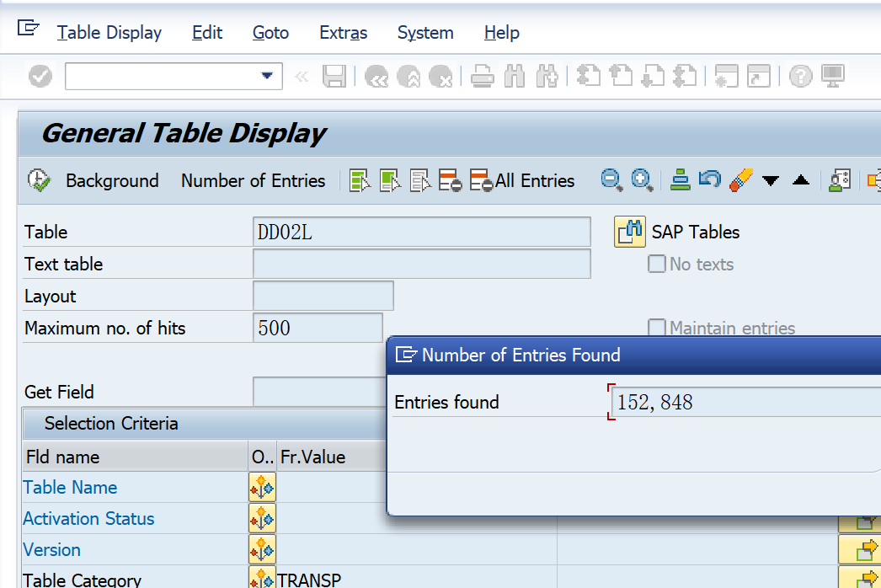Open the command field dropdown arrow
Image resolution: width=881 pixels, height=588 pixels.
click(267, 77)
